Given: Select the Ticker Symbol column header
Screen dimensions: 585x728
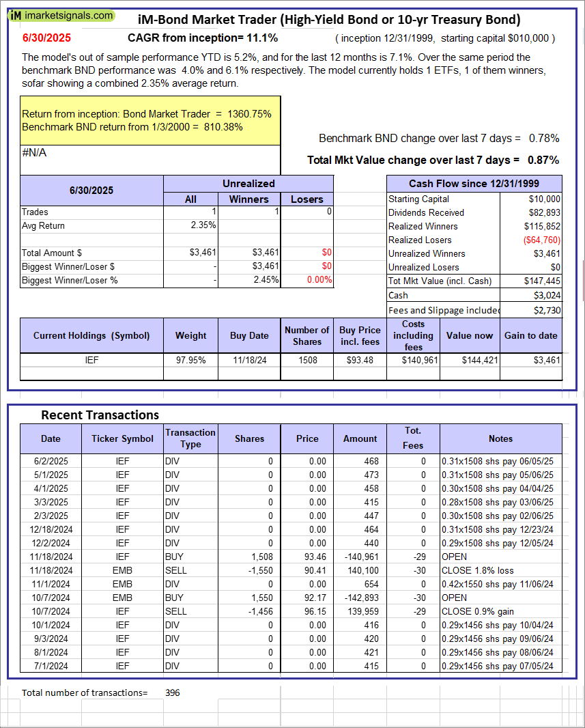Looking at the screenshot, I should (x=122, y=438).
